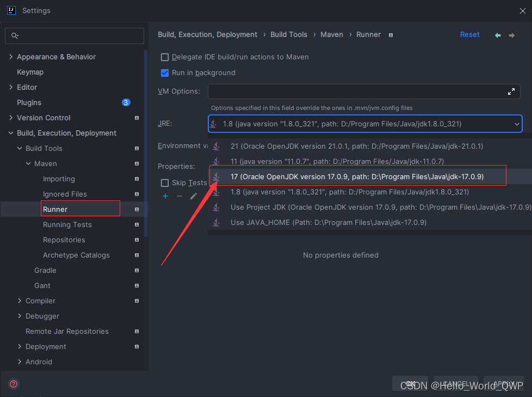Open Build Tools from the breadcrumb
The image size is (532, 397).
click(x=289, y=34)
